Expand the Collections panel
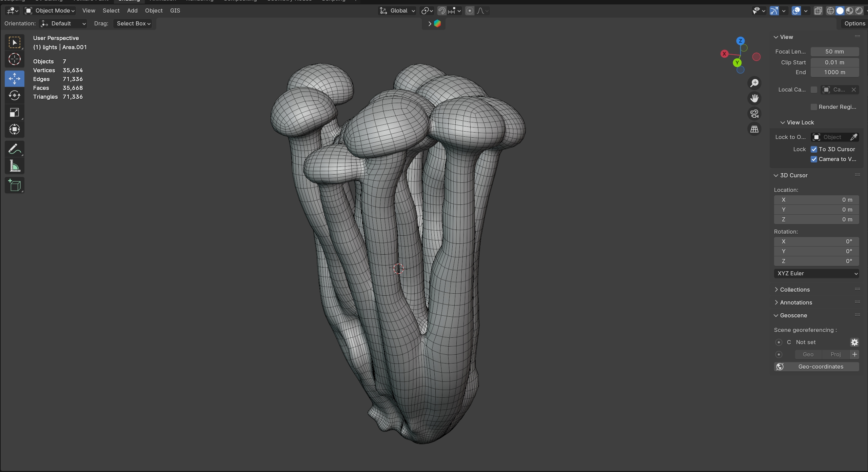Image resolution: width=868 pixels, height=472 pixels. click(x=794, y=290)
